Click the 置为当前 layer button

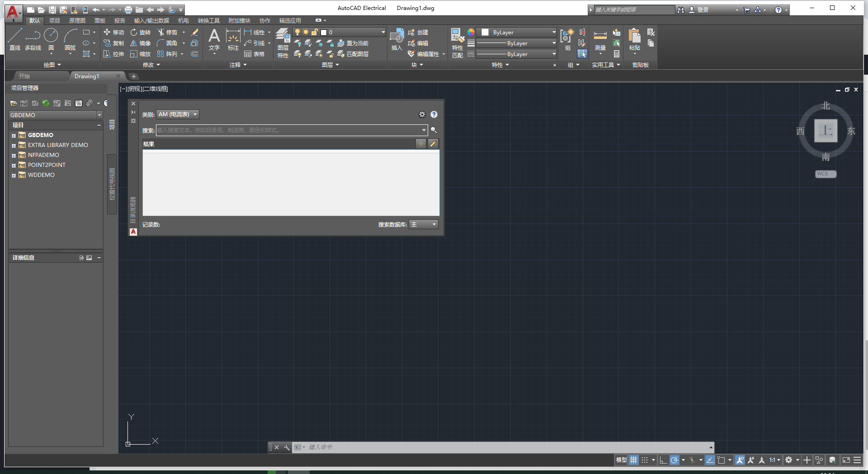click(x=357, y=43)
